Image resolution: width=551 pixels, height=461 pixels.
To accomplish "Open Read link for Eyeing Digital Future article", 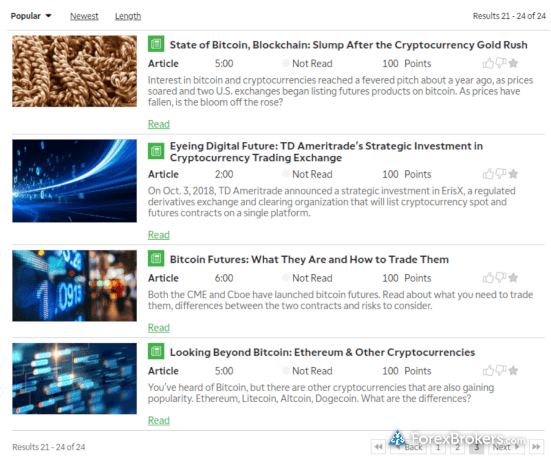I will point(158,235).
